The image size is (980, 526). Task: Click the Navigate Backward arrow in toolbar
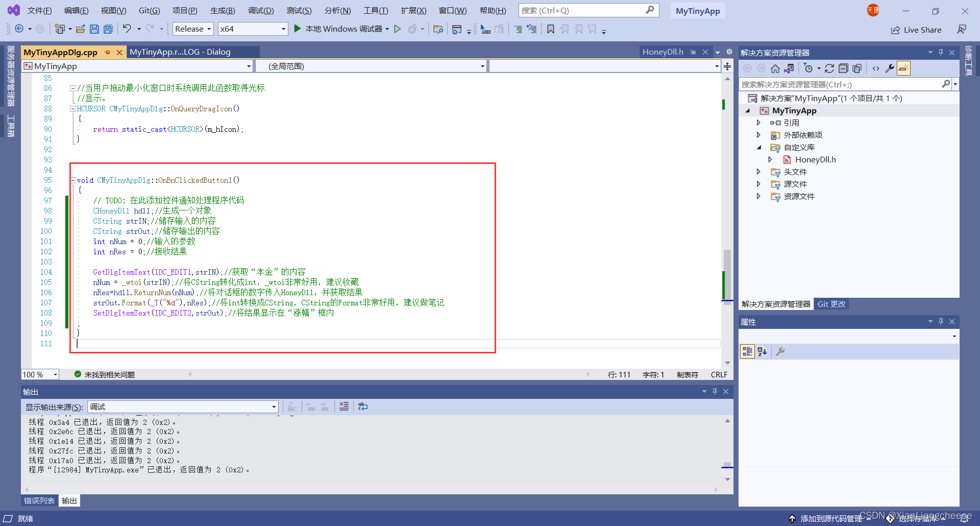(x=19, y=29)
